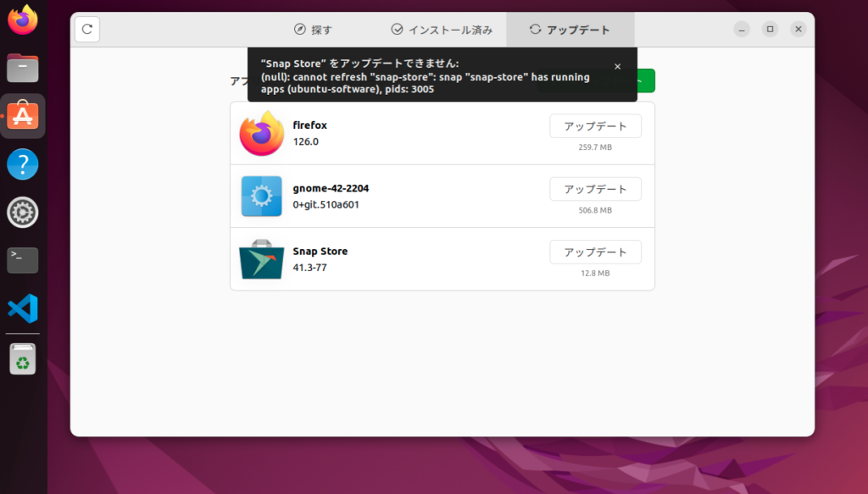Close the Software window
This screenshot has height=494, width=868.
click(x=798, y=30)
